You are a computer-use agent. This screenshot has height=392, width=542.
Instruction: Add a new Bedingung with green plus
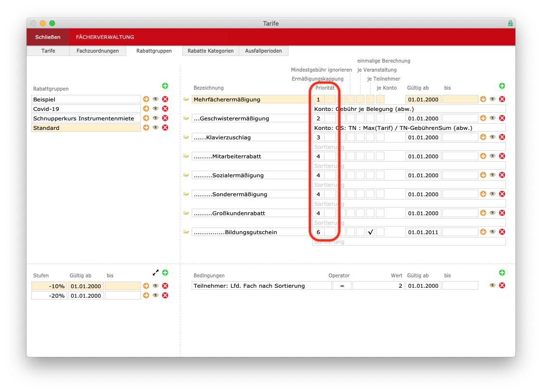(x=502, y=273)
